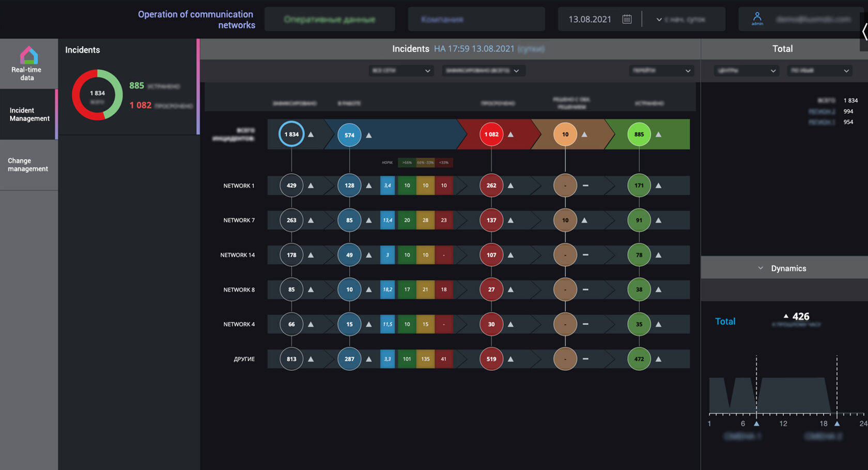
Task: Click the green 472 circle in the ДРУГИЕ row
Action: click(x=639, y=359)
